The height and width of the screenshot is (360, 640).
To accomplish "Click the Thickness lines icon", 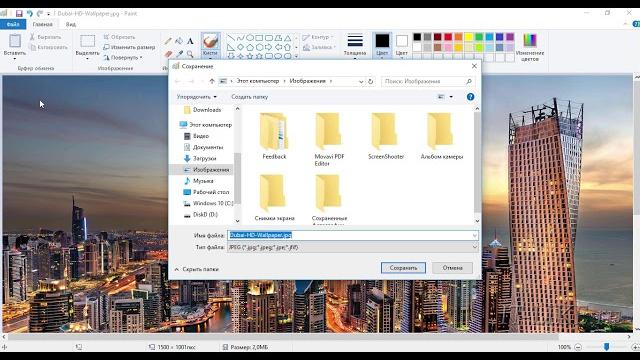I will 355,40.
